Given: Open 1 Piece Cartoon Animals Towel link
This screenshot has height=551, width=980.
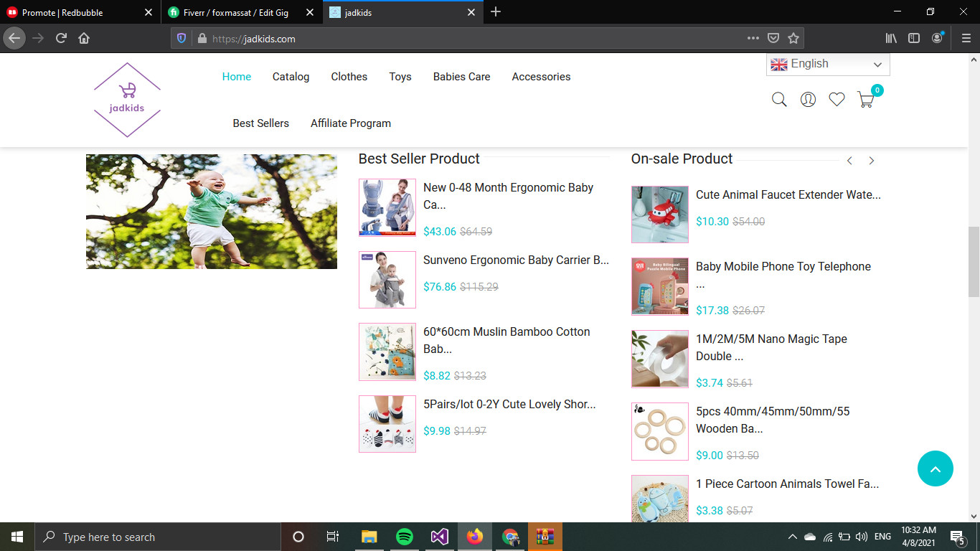Looking at the screenshot, I should tap(788, 484).
